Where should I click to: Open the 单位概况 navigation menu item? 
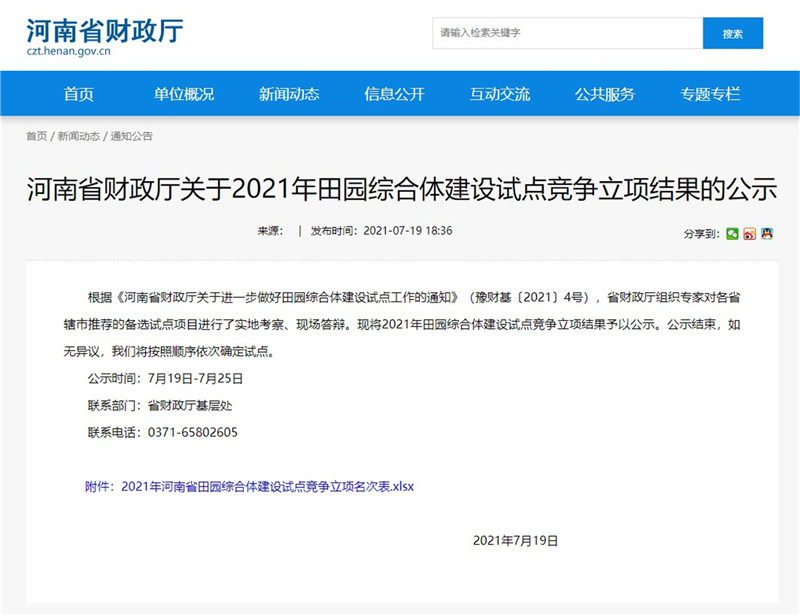pyautogui.click(x=184, y=94)
